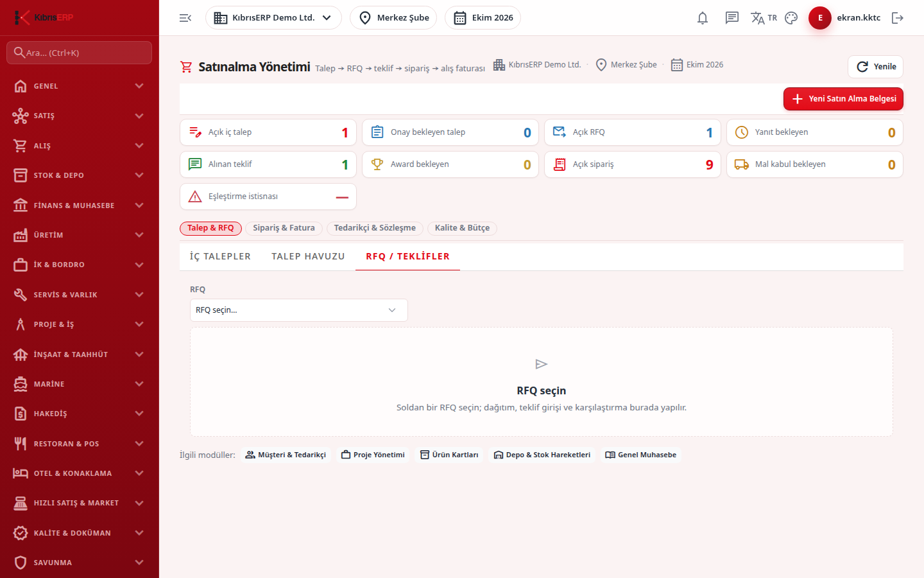
Task: Open the RFQ seçin dropdown
Action: (299, 310)
